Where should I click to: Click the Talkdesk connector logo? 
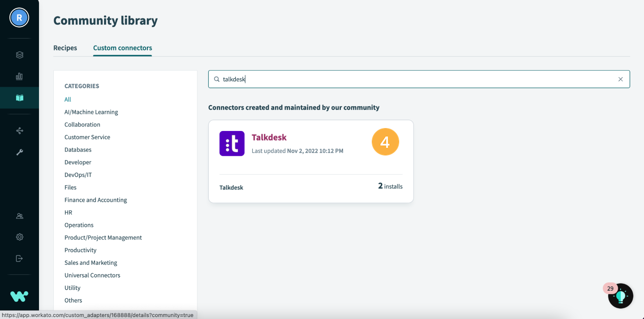232,144
